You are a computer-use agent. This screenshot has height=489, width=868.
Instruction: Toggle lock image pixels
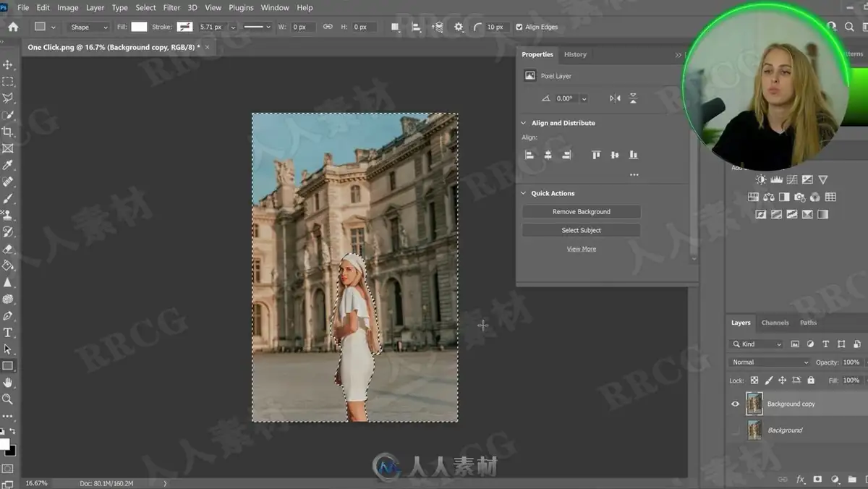769,380
